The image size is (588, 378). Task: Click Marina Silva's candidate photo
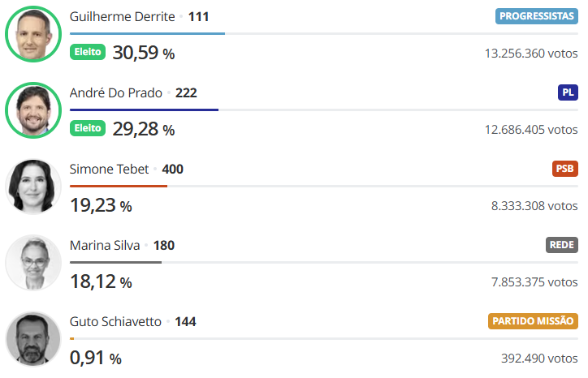click(x=33, y=263)
